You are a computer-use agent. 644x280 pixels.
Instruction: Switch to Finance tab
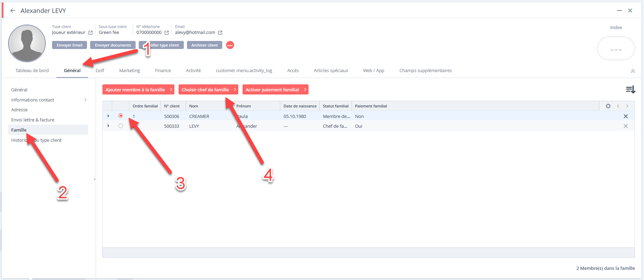coord(163,70)
